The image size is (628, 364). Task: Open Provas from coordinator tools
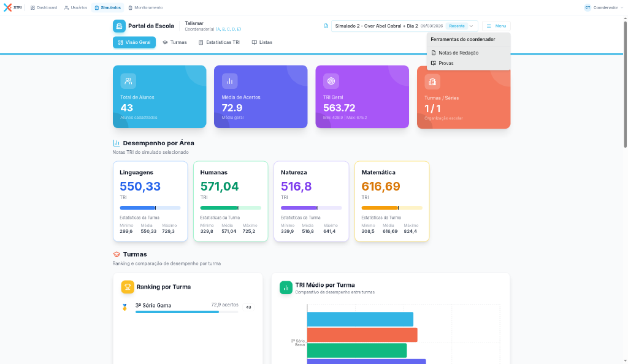coord(469,63)
